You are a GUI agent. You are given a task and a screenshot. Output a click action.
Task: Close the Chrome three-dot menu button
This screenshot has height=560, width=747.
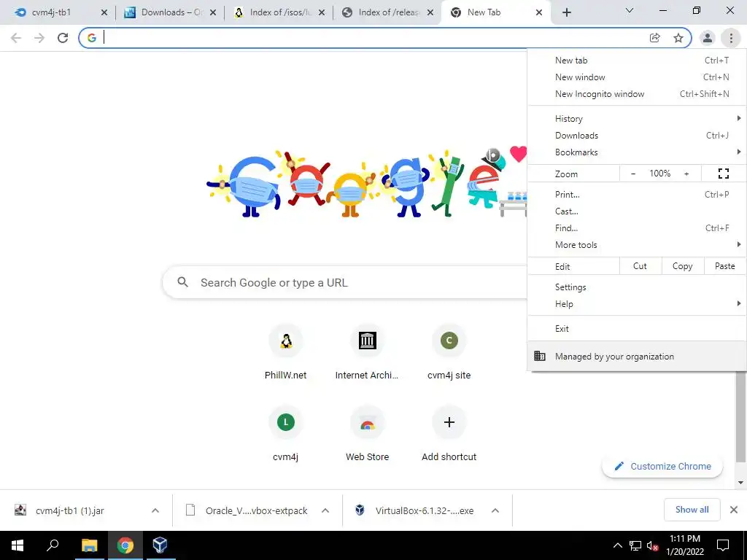pyautogui.click(x=731, y=38)
